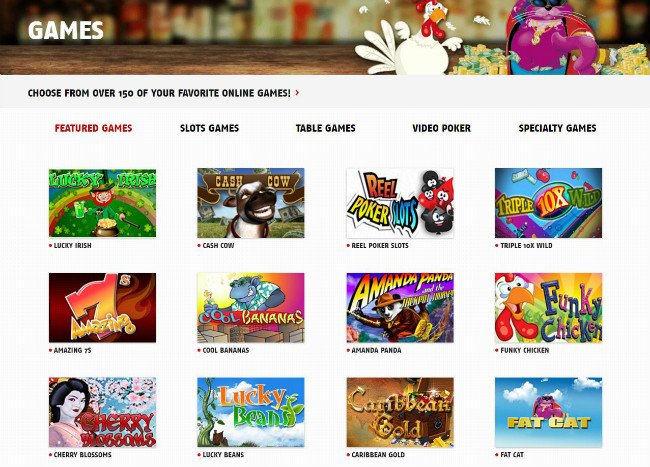This screenshot has height=467, width=650.
Task: Open the Caribbean Gold game thumbnail
Action: tap(400, 412)
